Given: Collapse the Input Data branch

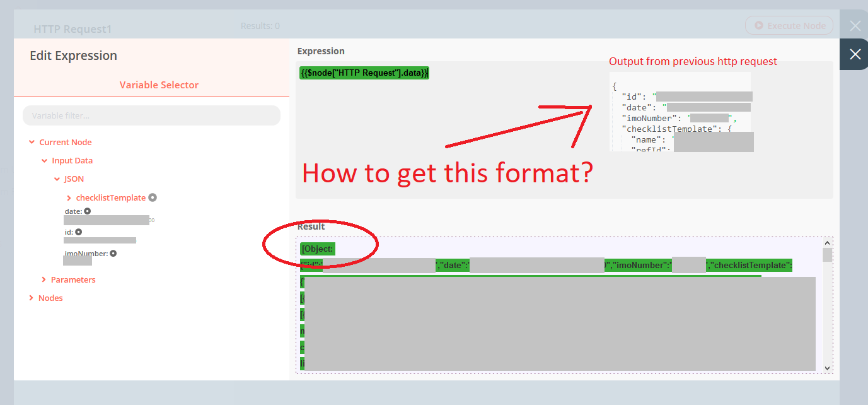Looking at the screenshot, I should [x=44, y=160].
